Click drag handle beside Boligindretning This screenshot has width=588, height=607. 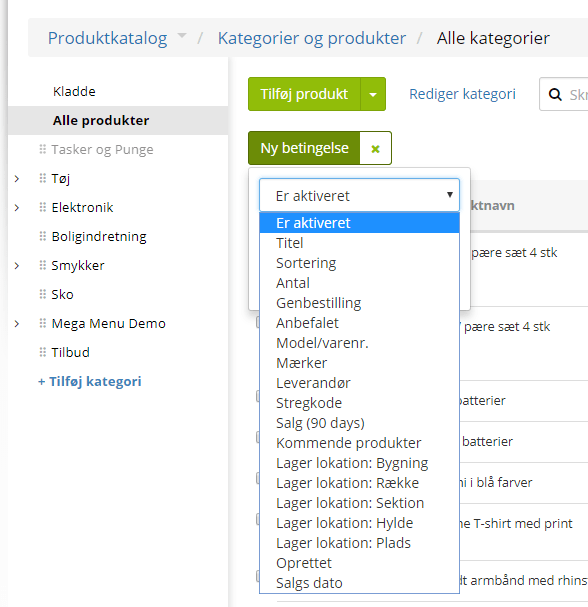pyautogui.click(x=43, y=236)
